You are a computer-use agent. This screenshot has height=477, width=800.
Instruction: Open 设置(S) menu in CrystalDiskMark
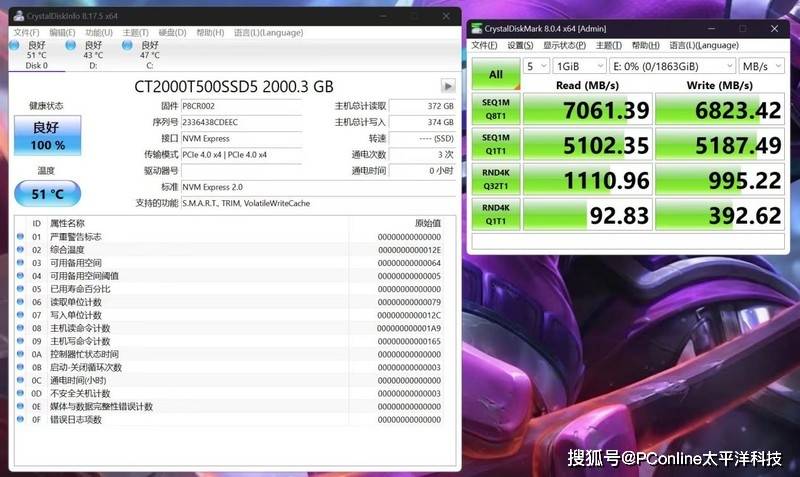pos(520,45)
